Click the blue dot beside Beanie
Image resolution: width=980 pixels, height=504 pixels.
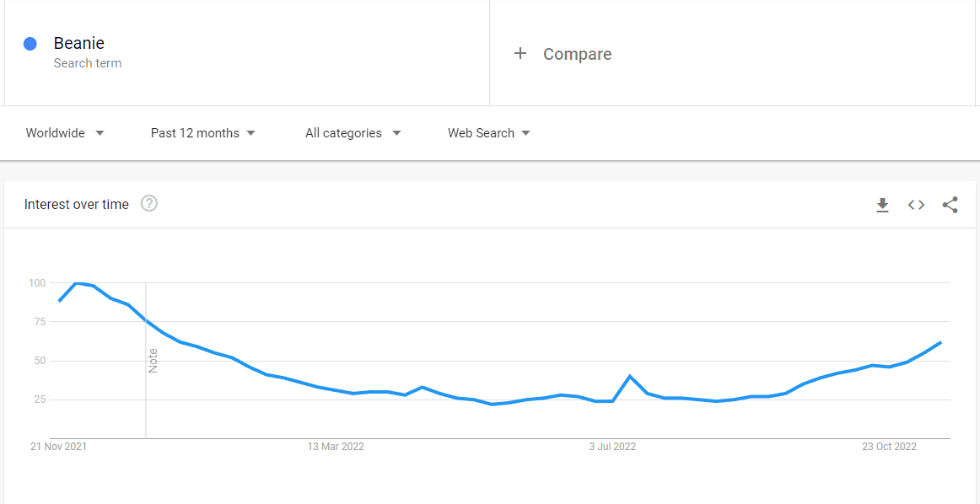[30, 44]
